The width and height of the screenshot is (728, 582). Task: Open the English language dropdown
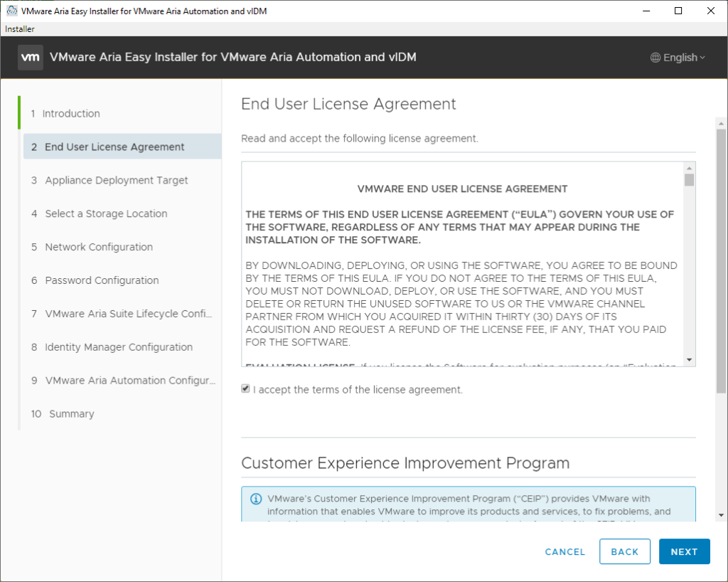click(x=678, y=58)
